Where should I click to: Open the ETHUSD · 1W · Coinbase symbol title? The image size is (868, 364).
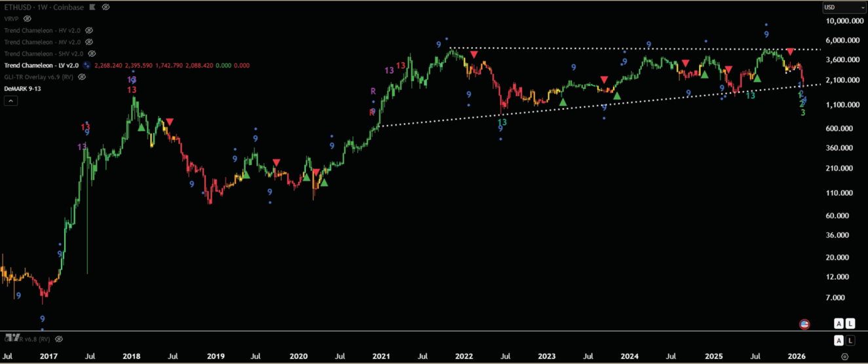pos(44,7)
